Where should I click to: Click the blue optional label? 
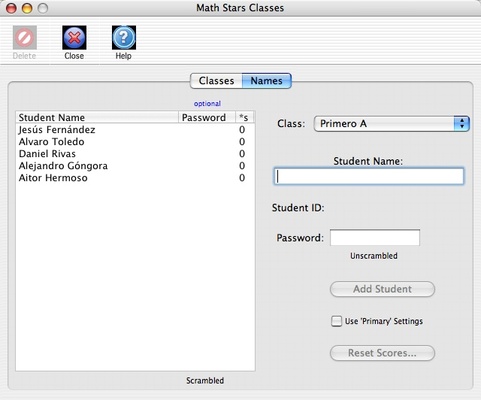point(207,104)
